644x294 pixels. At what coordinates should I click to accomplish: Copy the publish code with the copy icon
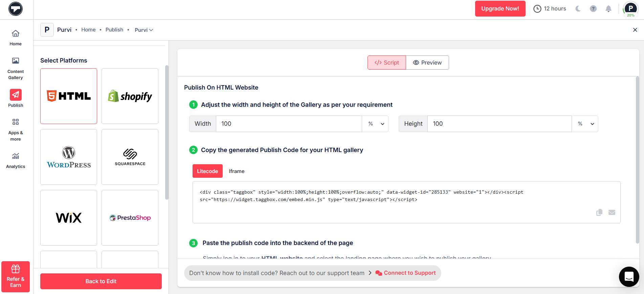599,212
